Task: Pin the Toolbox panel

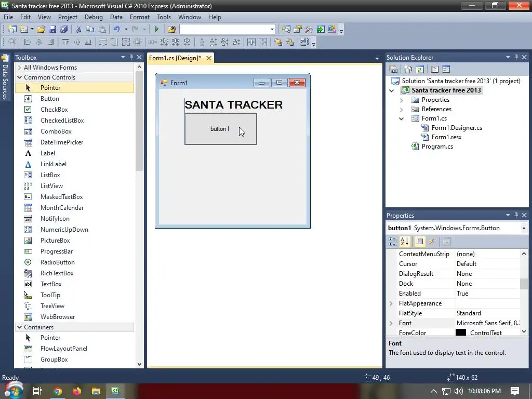Action: point(131,57)
